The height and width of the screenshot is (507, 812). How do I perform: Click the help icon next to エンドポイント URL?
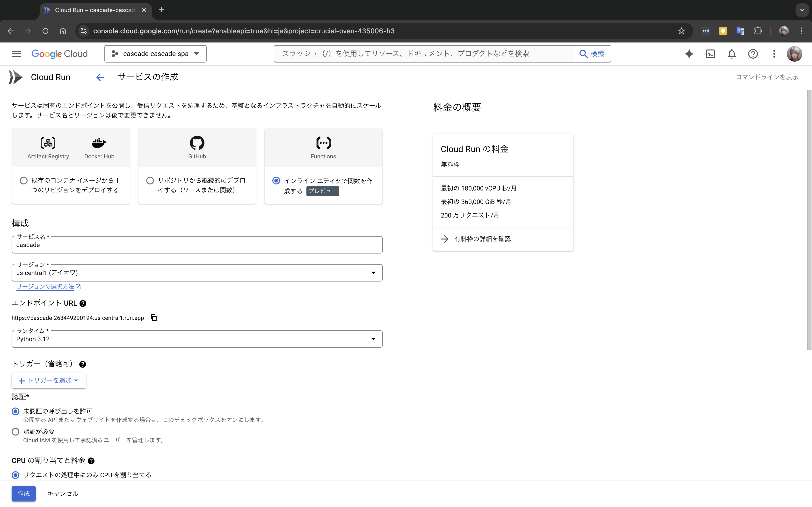pyautogui.click(x=83, y=303)
